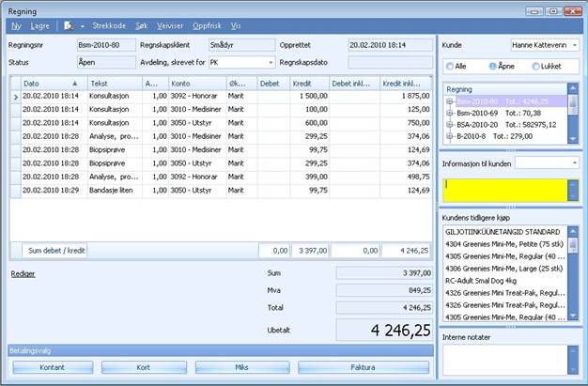588x386 pixels.
Task: Open the Vis menu
Action: (x=236, y=26)
